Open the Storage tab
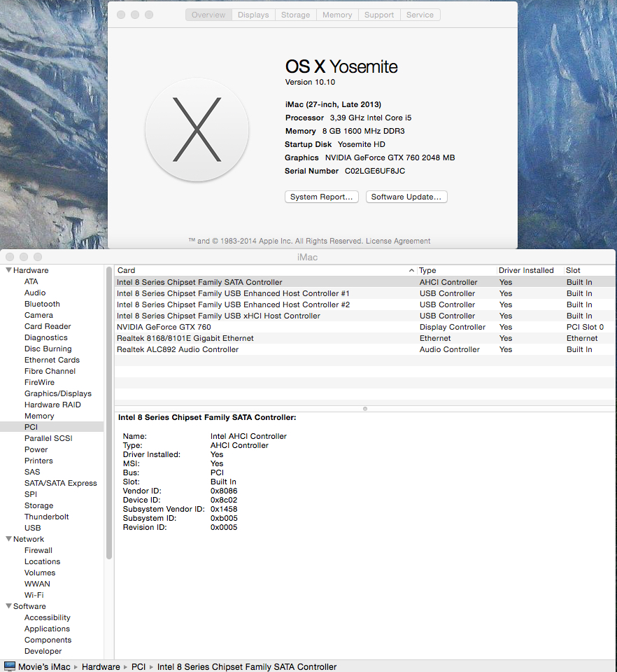Viewport: 617px width, 672px height. 295,15
